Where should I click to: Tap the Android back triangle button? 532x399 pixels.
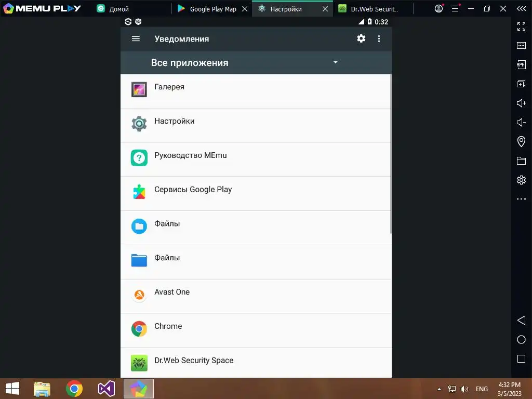pyautogui.click(x=521, y=320)
